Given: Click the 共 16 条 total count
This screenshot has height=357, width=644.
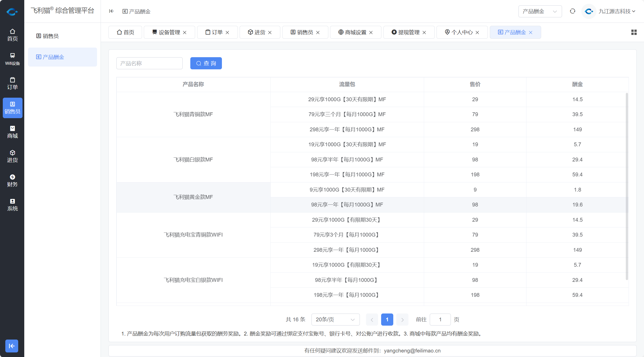Looking at the screenshot, I should [295, 320].
